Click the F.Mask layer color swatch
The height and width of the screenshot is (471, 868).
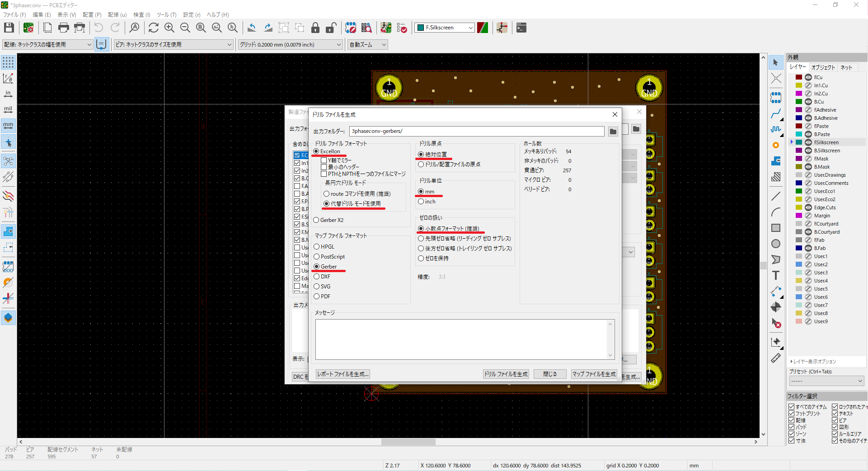(x=799, y=159)
